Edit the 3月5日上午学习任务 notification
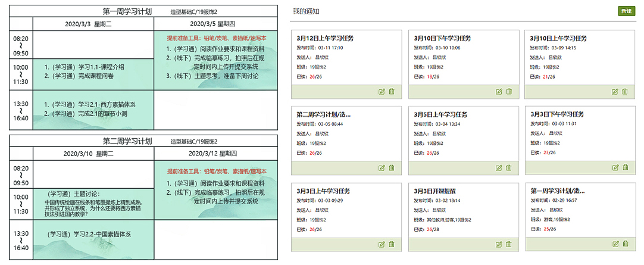Viewport: 644px width, 265px height. coord(499,168)
